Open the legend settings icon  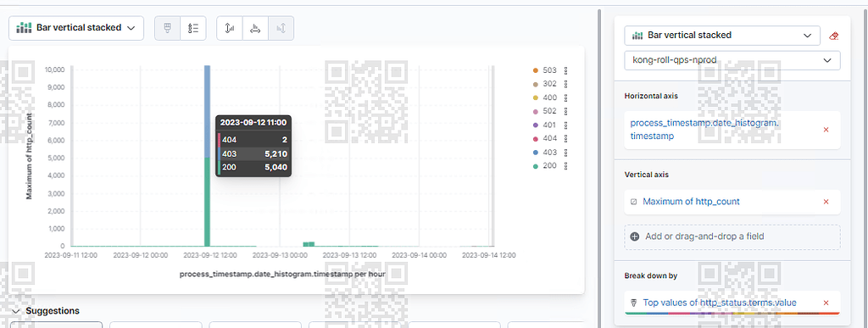(x=193, y=28)
